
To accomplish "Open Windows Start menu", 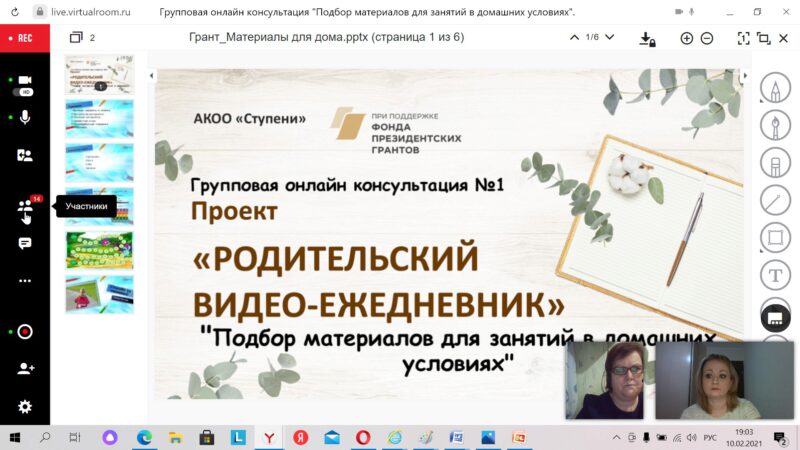I will click(x=15, y=437).
